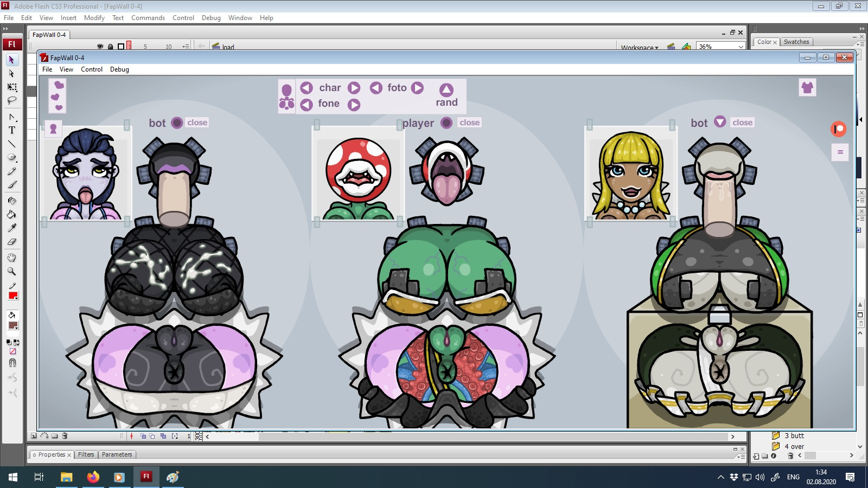Viewport: 868px width, 488px height.
Task: Select the Eraser tool
Action: [11, 241]
